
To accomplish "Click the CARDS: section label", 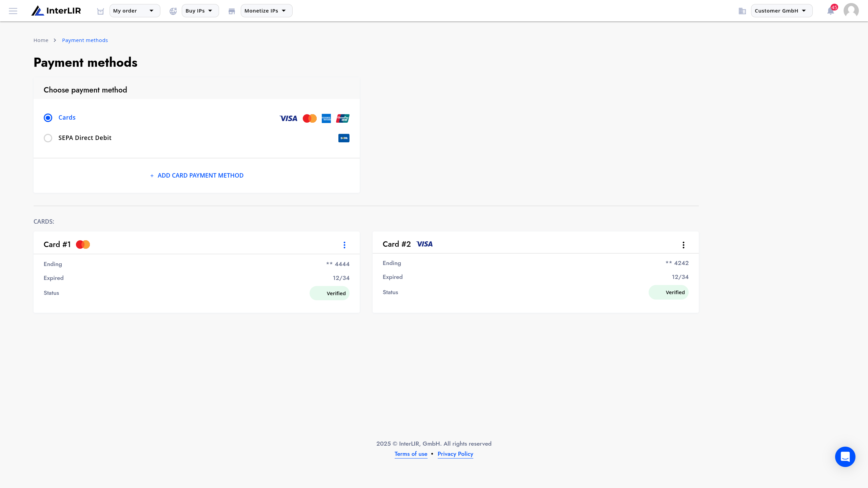I will pos(44,222).
